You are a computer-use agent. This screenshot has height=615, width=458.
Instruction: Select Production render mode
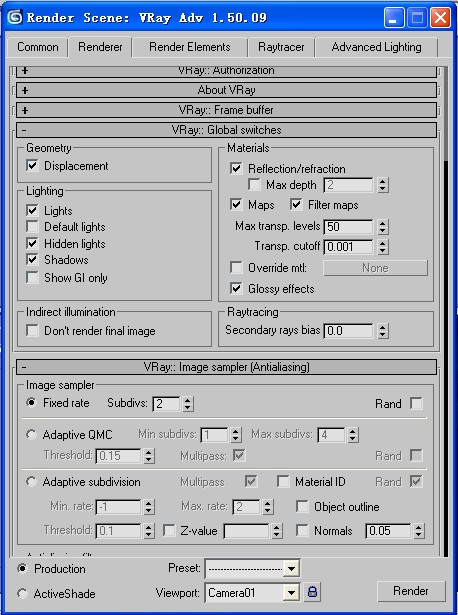coord(22,568)
